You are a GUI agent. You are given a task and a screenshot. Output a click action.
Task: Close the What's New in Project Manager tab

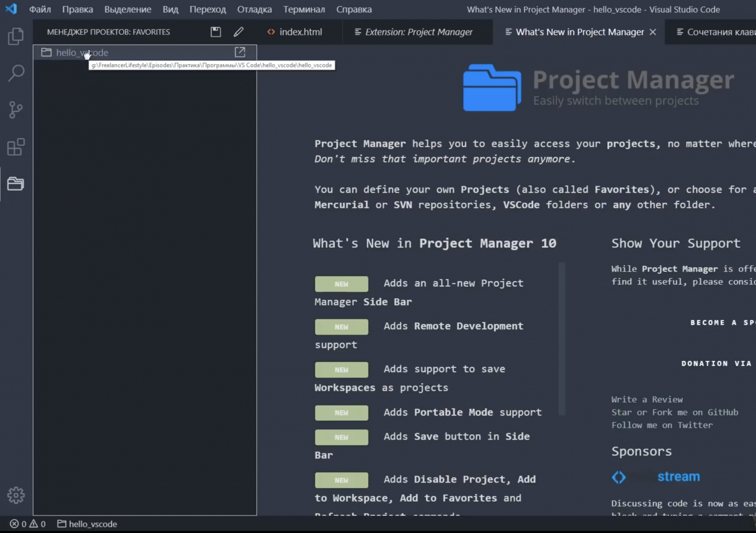[x=653, y=32]
